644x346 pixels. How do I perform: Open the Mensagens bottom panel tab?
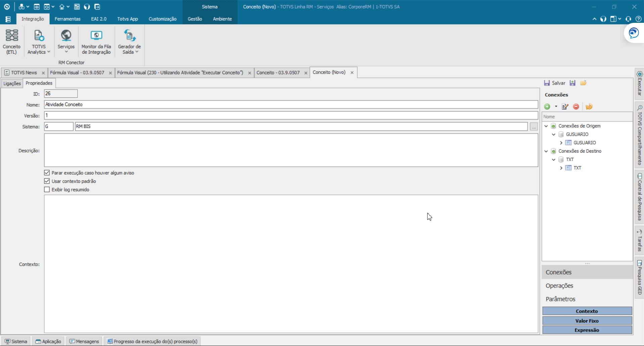pyautogui.click(x=84, y=341)
